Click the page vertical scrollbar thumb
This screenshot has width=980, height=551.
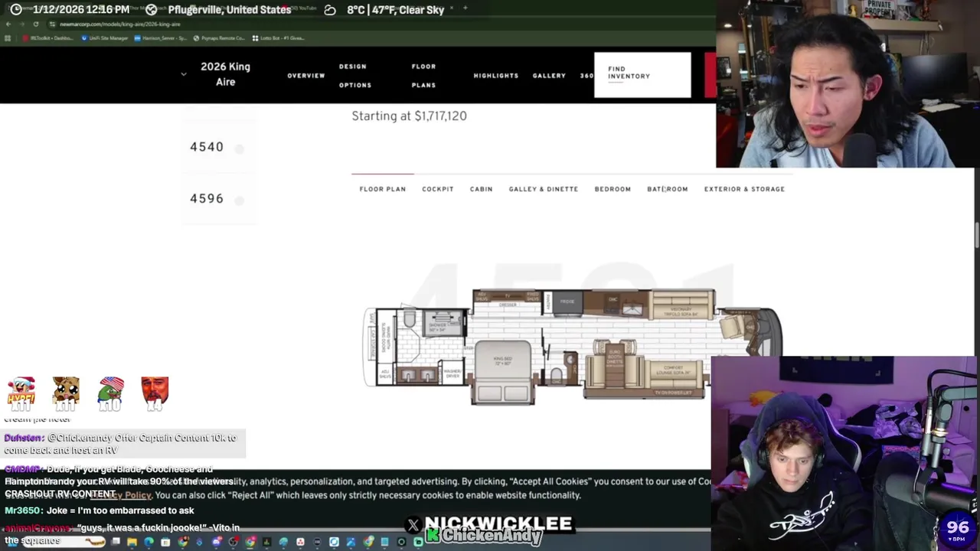976,234
